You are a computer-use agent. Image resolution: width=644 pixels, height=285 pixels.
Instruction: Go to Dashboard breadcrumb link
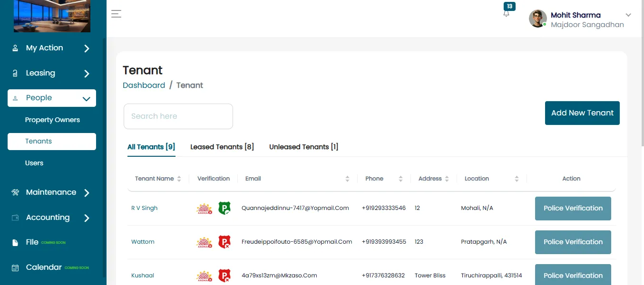click(x=144, y=85)
